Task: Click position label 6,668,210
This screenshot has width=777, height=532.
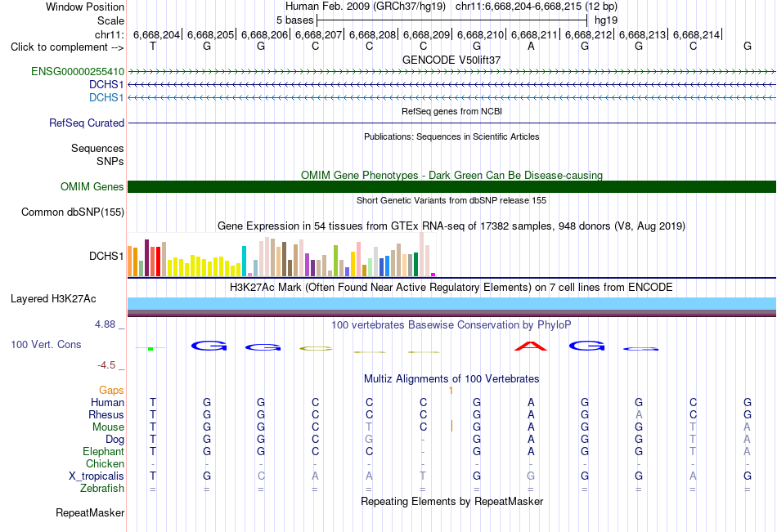Action: click(x=480, y=34)
